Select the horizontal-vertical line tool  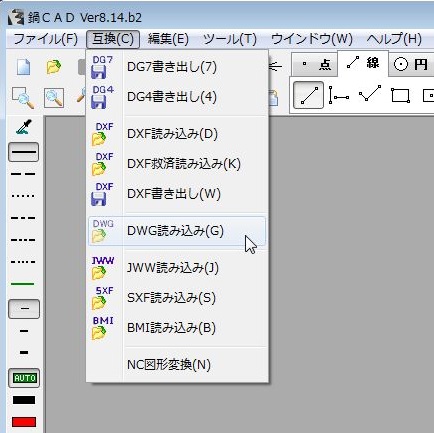tap(338, 95)
